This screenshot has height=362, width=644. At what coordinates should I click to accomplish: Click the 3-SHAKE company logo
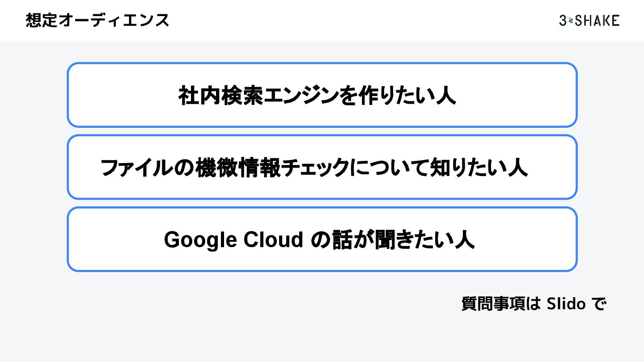(589, 21)
